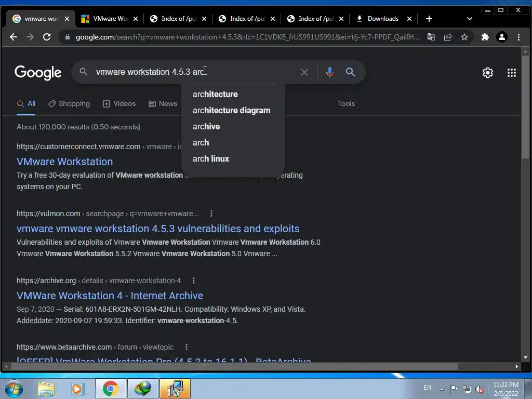
Task: Open options for vulmon.com result
Action: pyautogui.click(x=211, y=214)
